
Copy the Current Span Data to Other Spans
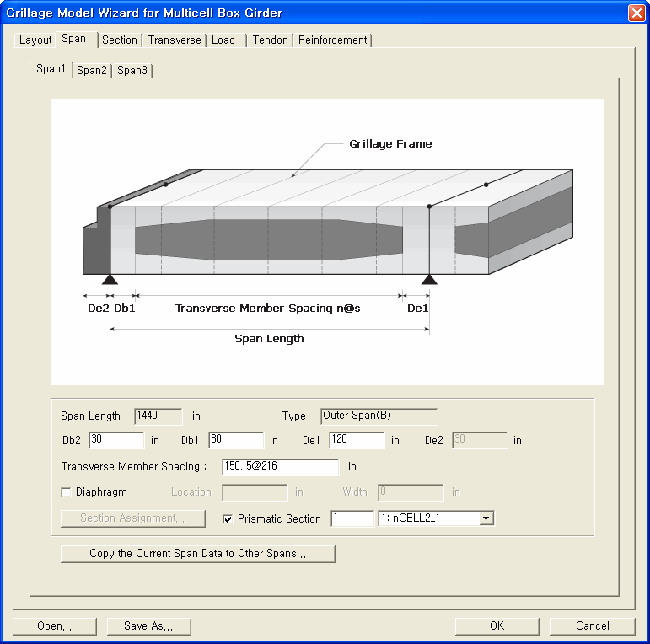point(198,554)
